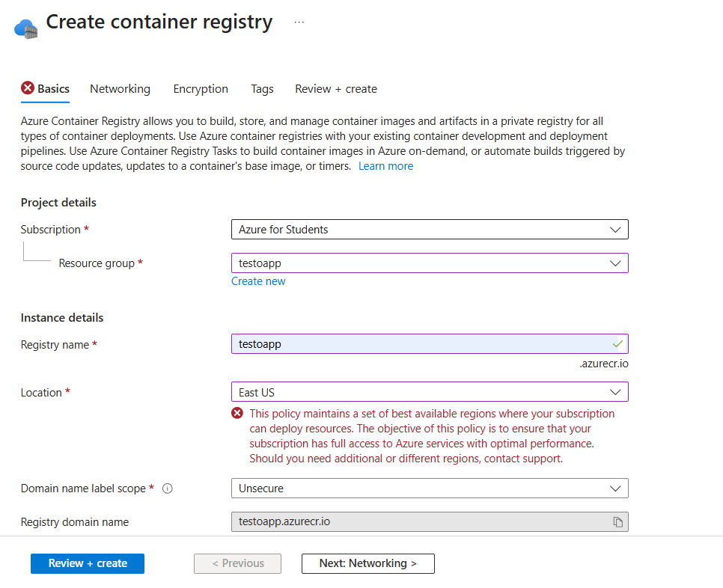Click the Registry domain name label

75,522
